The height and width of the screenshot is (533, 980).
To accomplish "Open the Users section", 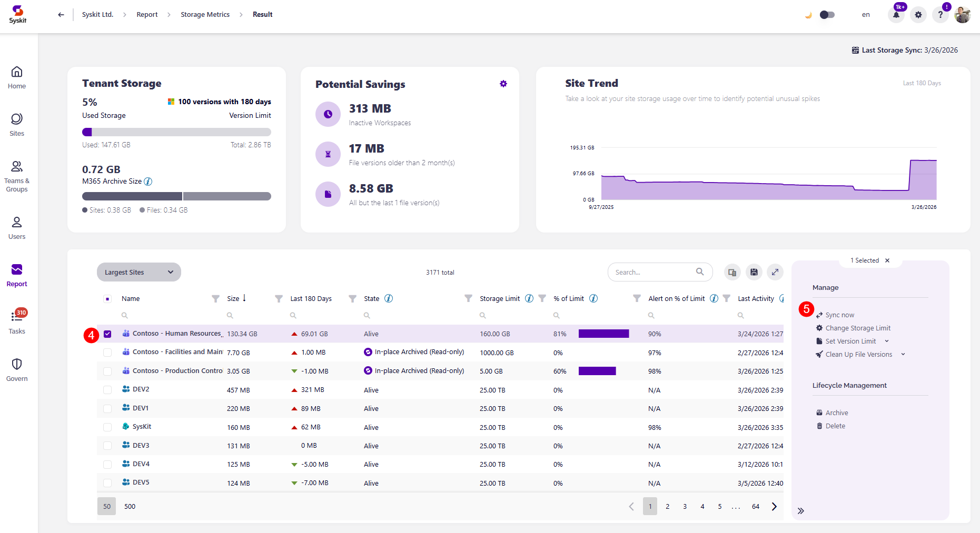I will pos(16,227).
